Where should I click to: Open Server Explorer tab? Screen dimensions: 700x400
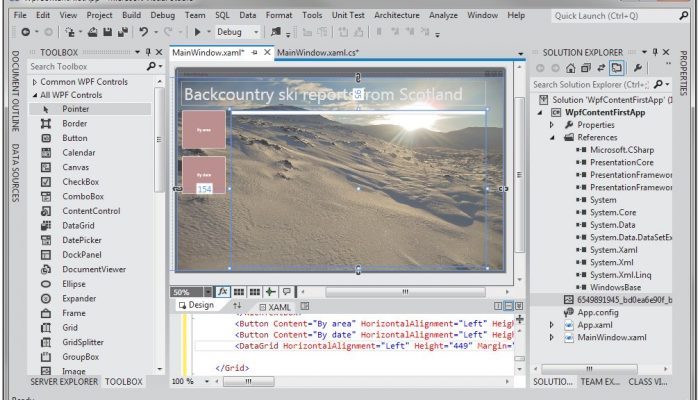[x=64, y=382]
